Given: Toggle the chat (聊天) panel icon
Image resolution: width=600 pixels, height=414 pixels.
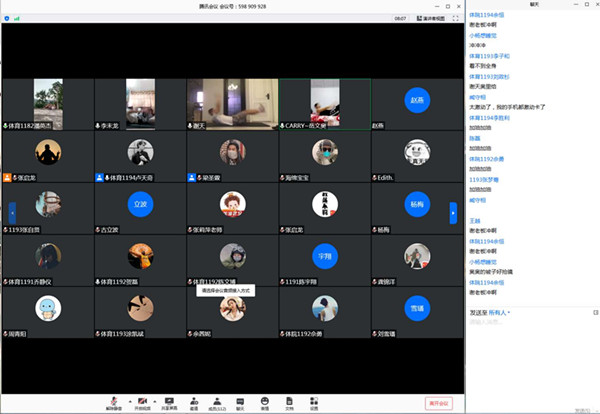Looking at the screenshot, I should click(240, 402).
